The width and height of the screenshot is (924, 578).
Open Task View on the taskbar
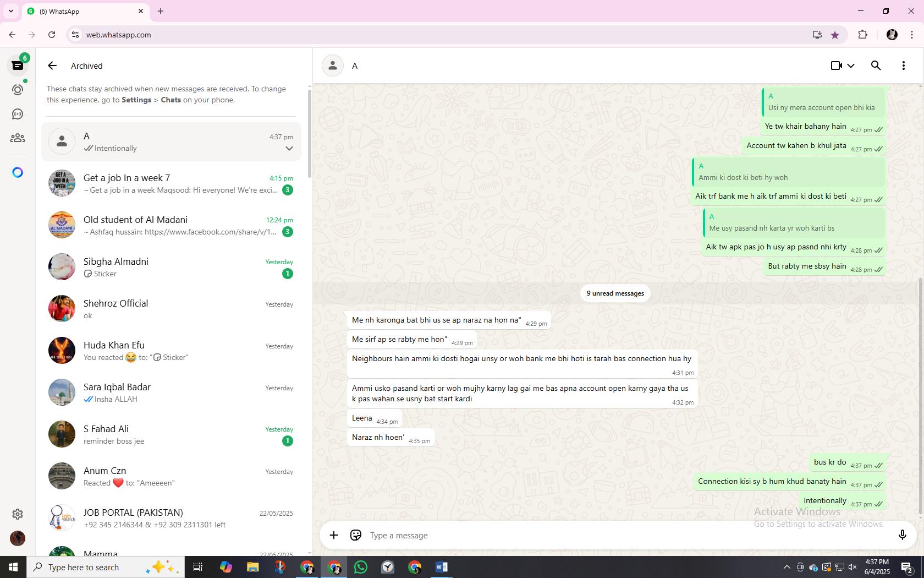(198, 567)
